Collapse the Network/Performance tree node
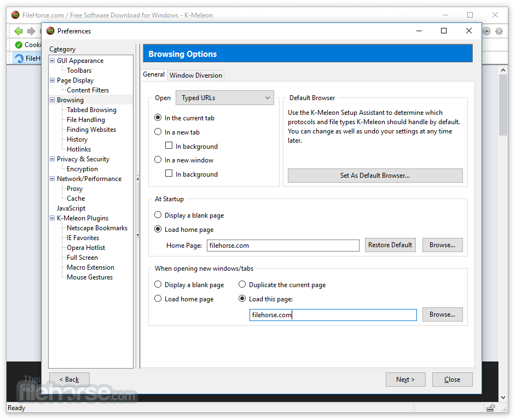The image size is (516, 420). (53, 179)
